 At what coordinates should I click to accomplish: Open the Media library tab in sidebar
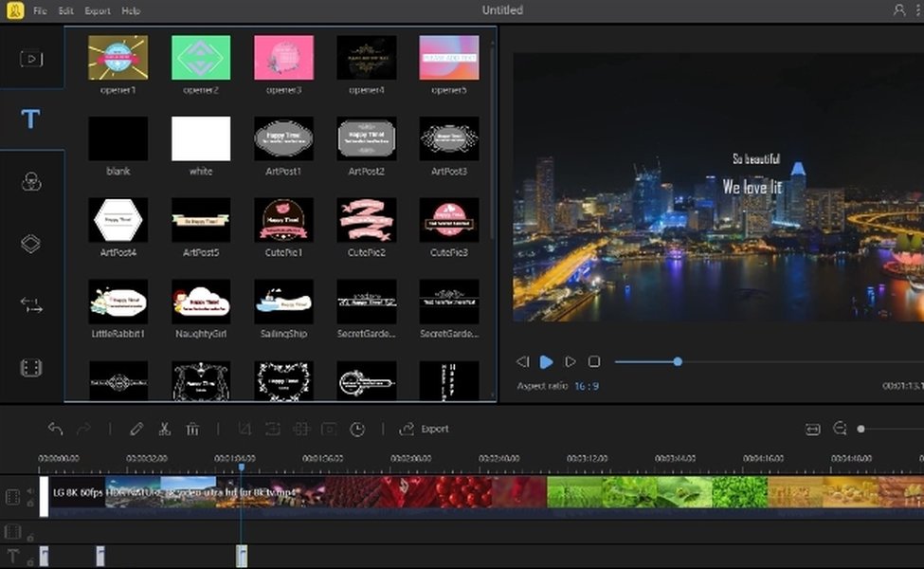[x=31, y=59]
